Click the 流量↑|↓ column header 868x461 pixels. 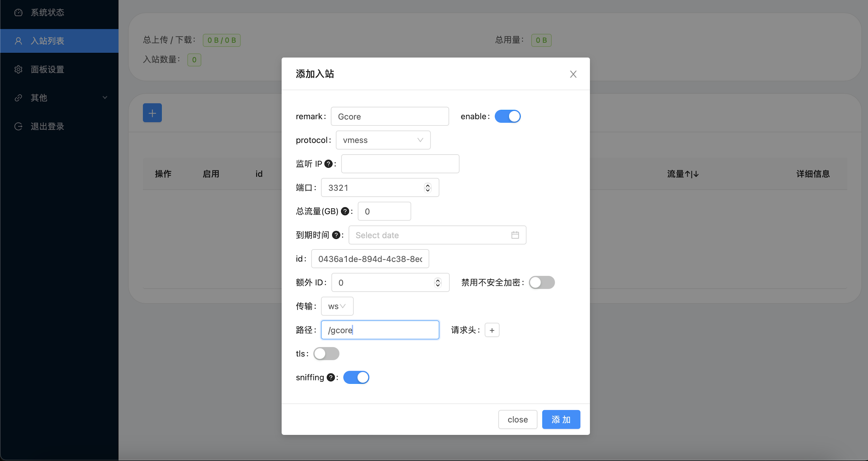(683, 174)
